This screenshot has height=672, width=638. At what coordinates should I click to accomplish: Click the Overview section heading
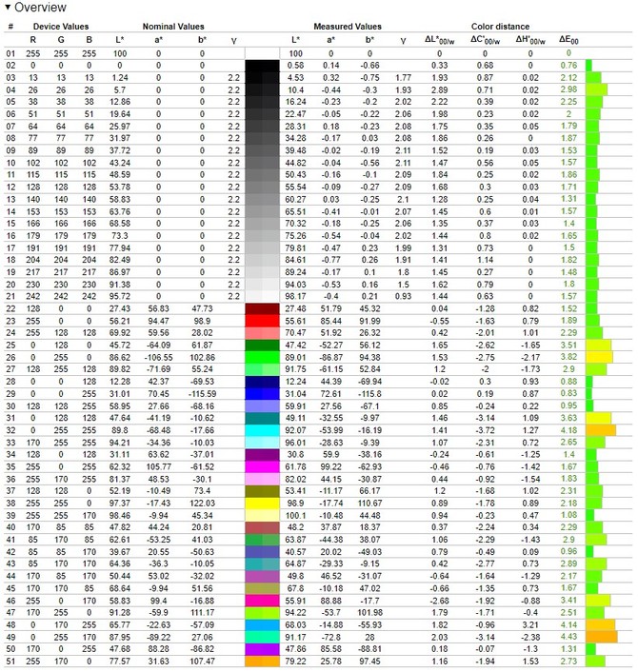coord(40,8)
